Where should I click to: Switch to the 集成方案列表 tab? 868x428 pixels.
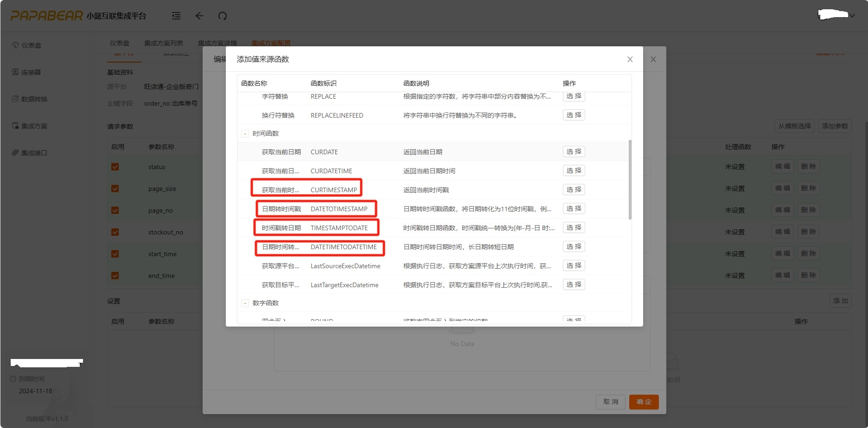pos(163,43)
